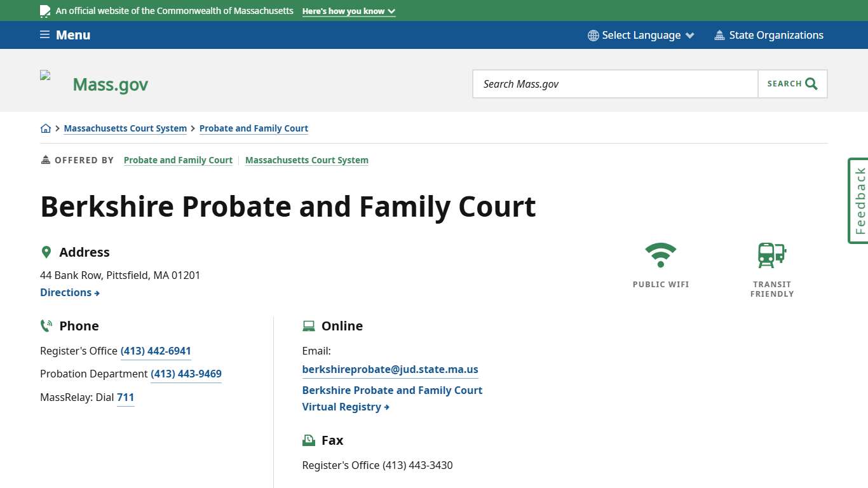Click the Public WiFi icon
This screenshot has height=488, width=868.
pos(661,254)
